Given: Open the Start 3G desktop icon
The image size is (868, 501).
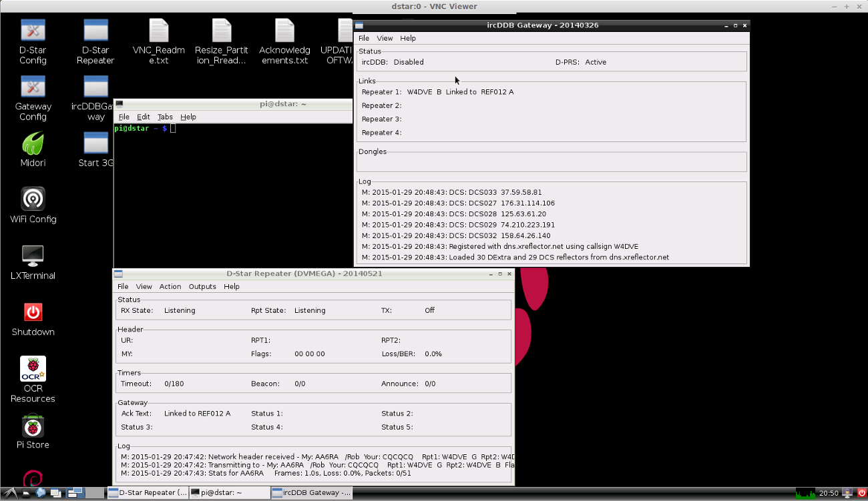Looking at the screenshot, I should coord(95,149).
